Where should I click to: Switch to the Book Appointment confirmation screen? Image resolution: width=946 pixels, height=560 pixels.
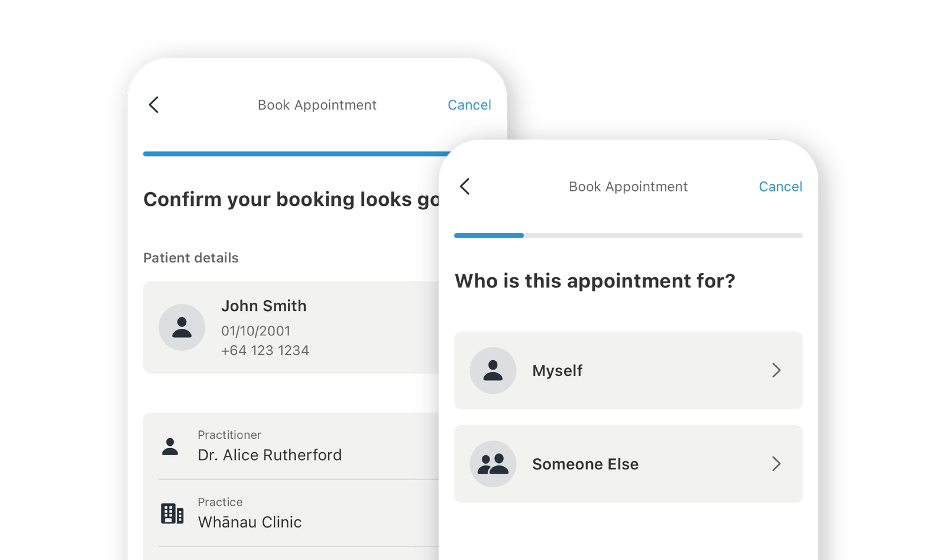point(317,105)
